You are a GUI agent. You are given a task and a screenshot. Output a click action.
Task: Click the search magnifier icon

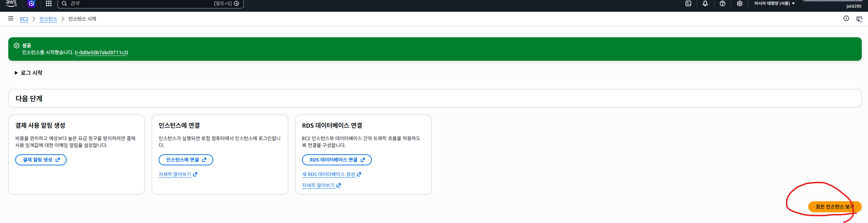(64, 3)
